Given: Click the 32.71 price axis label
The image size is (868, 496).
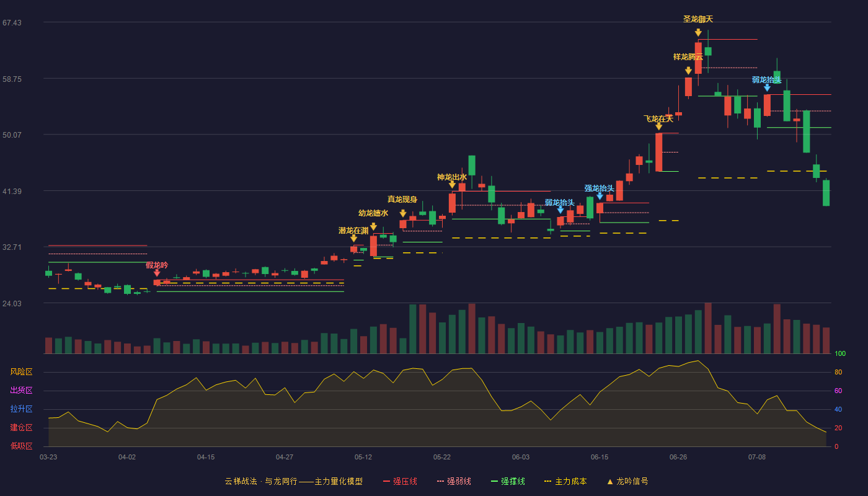Looking at the screenshot, I should [x=12, y=247].
